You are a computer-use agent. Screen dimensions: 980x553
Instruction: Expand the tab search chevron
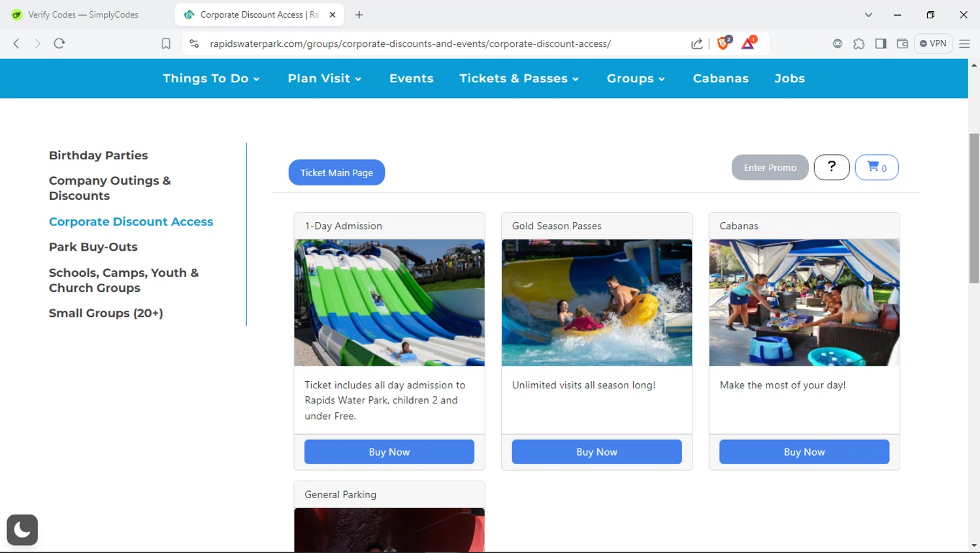coord(868,14)
